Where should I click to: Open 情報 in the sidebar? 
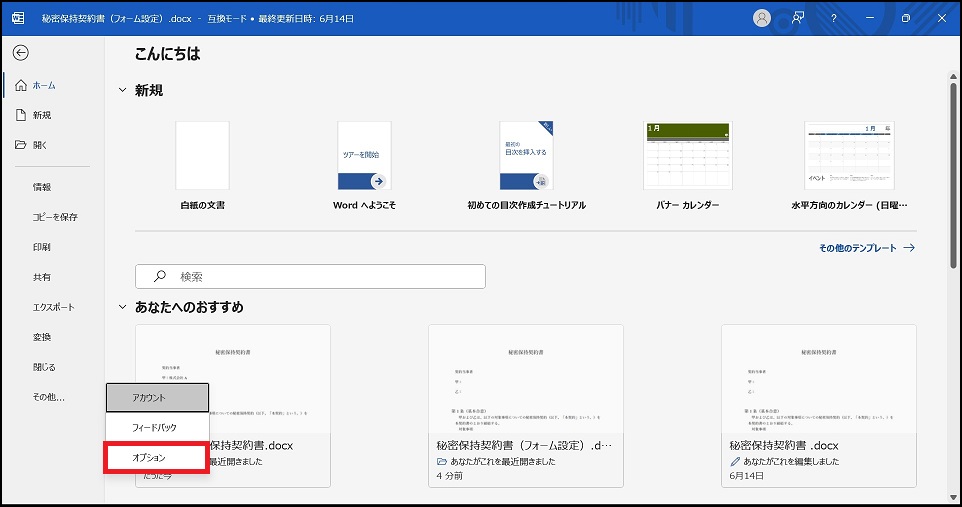pos(42,187)
